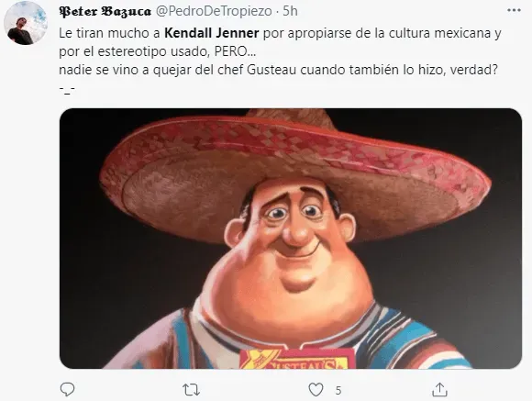Viewport: 532px width, 401px height.
Task: Click the first line about cultura mexicana
Action: click(280, 33)
